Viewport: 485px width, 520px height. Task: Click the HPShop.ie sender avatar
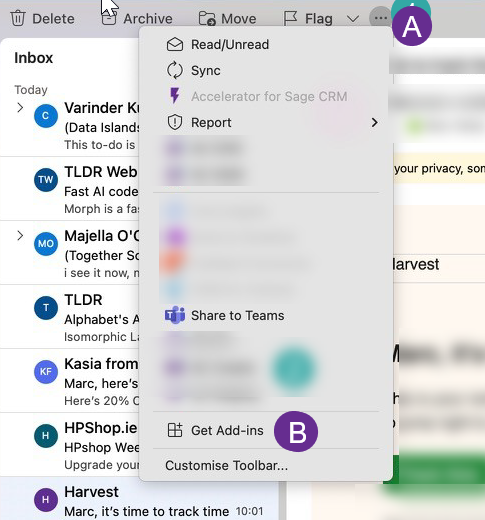pyautogui.click(x=46, y=435)
